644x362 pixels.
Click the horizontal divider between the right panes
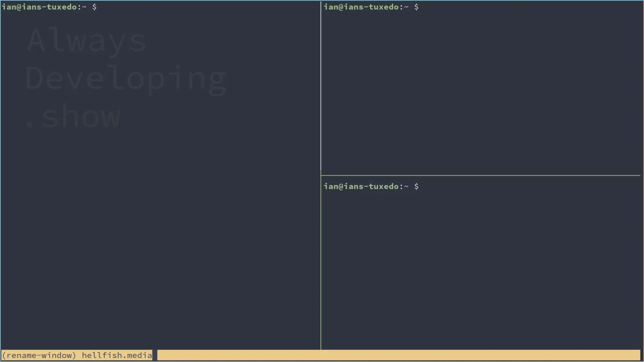click(481, 176)
